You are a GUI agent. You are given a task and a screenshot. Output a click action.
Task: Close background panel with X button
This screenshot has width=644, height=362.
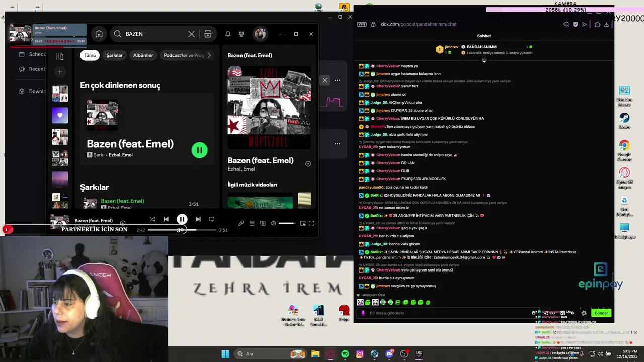pyautogui.click(x=325, y=80)
